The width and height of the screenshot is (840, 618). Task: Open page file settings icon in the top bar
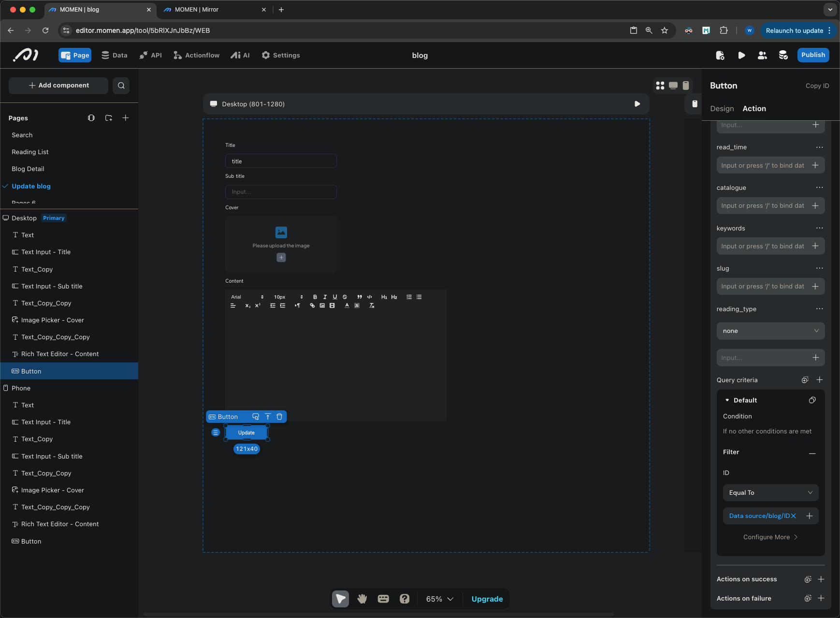click(720, 56)
